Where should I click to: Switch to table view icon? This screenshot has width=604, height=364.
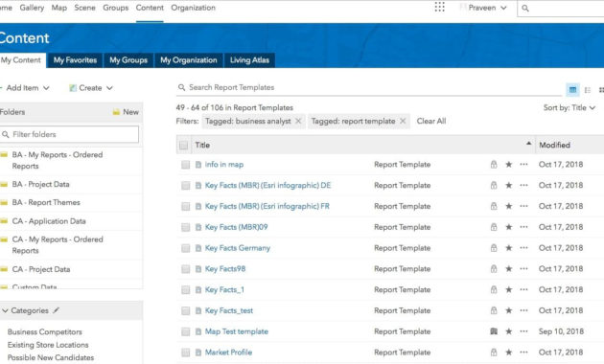tap(572, 90)
